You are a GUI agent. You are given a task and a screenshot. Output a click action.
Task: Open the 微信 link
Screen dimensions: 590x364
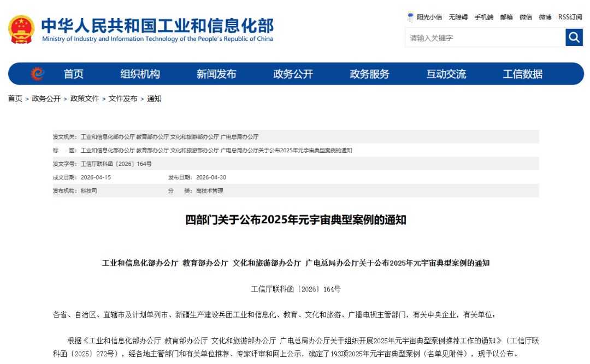526,17
